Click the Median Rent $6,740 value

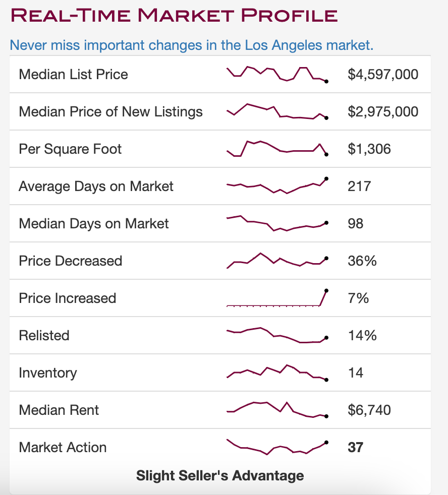pos(369,410)
